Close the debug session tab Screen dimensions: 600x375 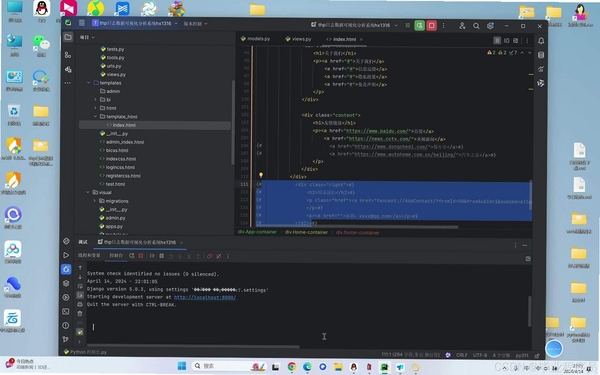click(181, 242)
